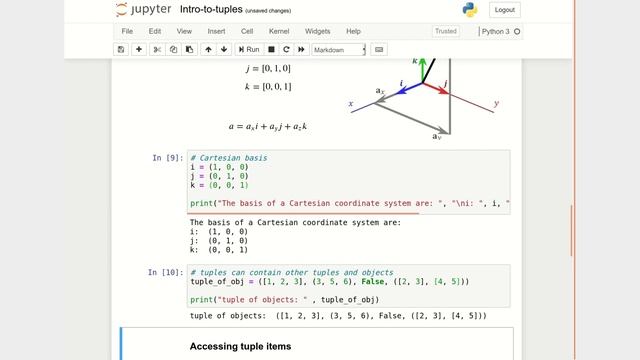This screenshot has width=640, height=360.
Task: Click the Python logo icon
Action: pyautogui.click(x=470, y=10)
